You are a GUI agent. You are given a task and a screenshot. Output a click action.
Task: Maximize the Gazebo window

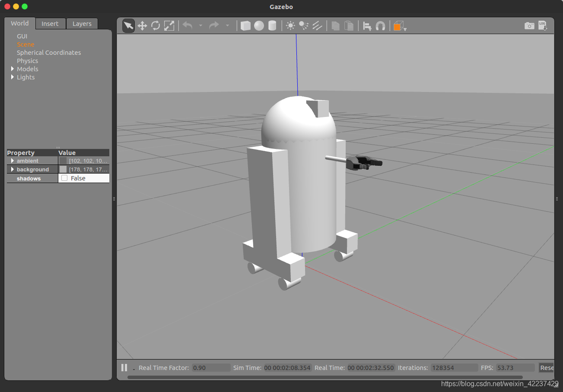25,6
